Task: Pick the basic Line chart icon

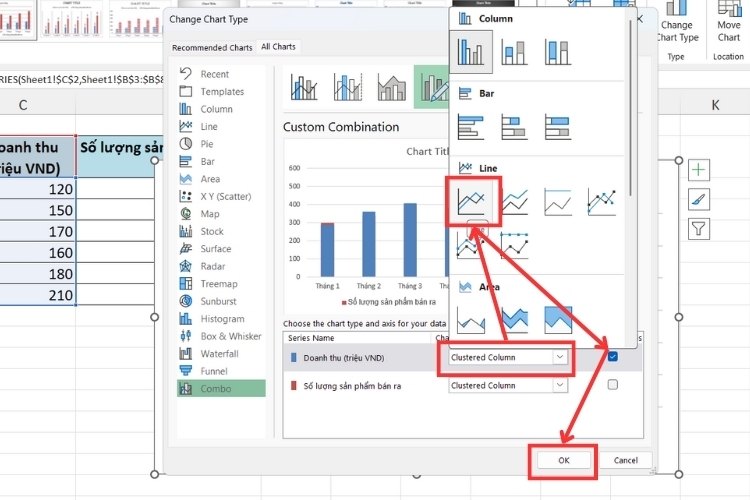Action: 472,201
